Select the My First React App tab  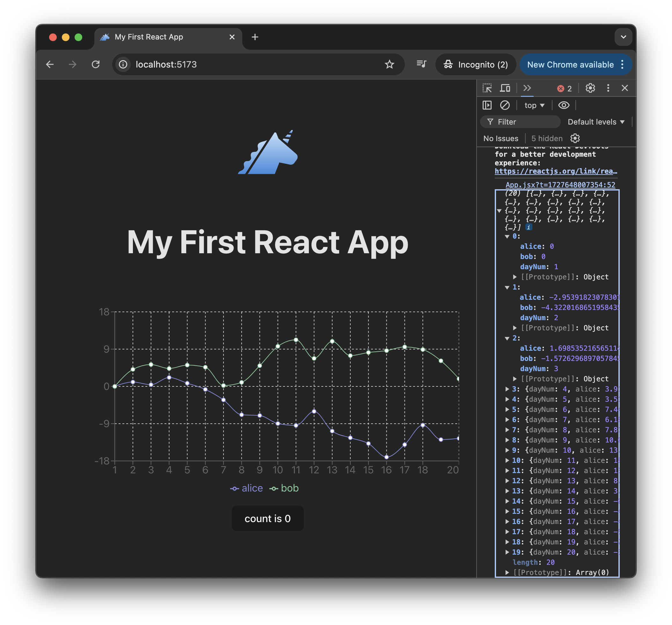(x=149, y=37)
